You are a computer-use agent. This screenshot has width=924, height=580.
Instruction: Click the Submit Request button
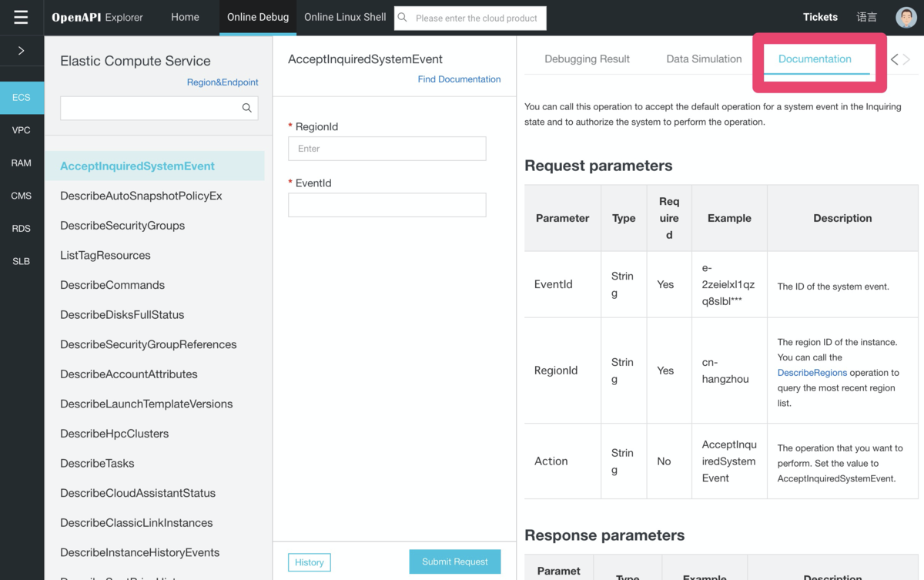(x=454, y=562)
